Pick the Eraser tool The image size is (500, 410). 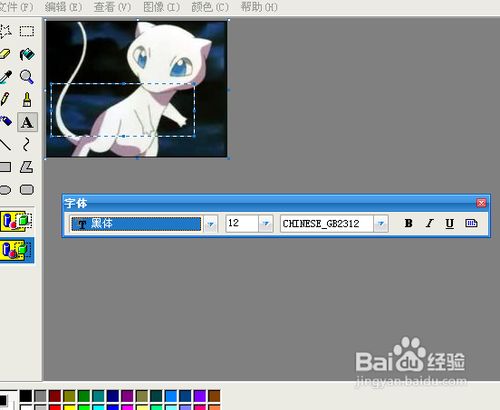coord(5,54)
